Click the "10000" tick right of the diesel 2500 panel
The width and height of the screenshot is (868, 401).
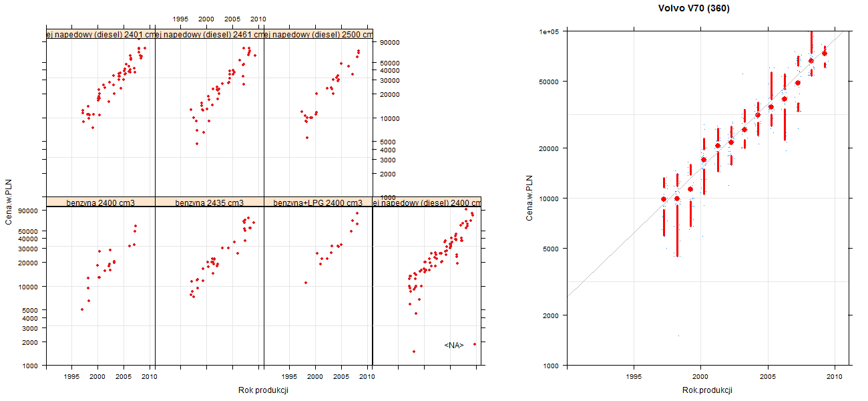(390, 118)
